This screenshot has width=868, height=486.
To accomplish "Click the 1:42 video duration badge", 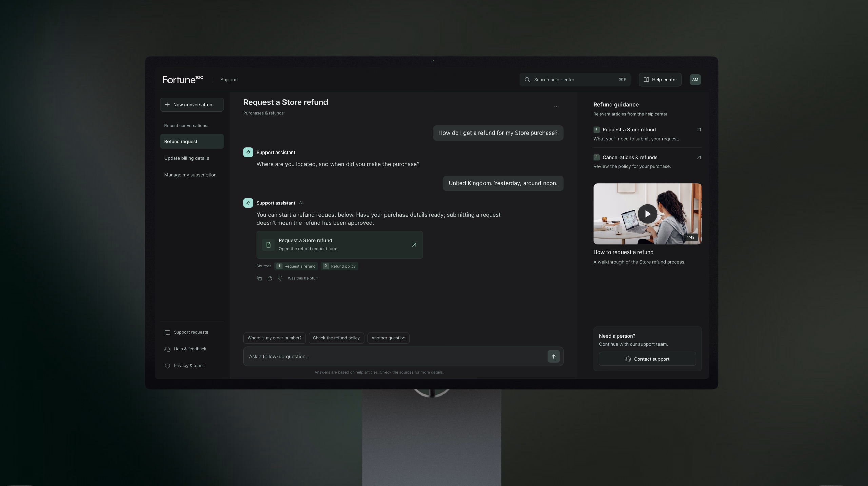I will 690,237.
